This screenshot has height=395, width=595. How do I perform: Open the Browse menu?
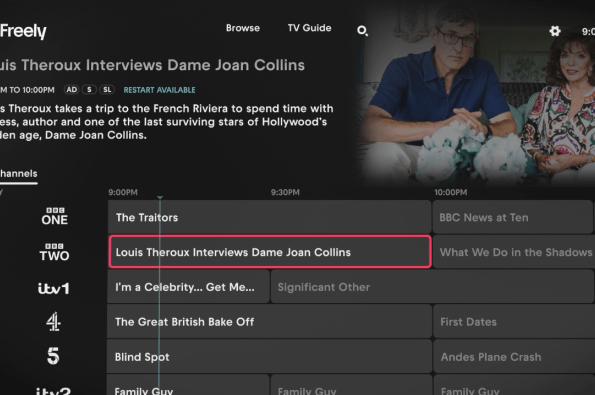243,28
